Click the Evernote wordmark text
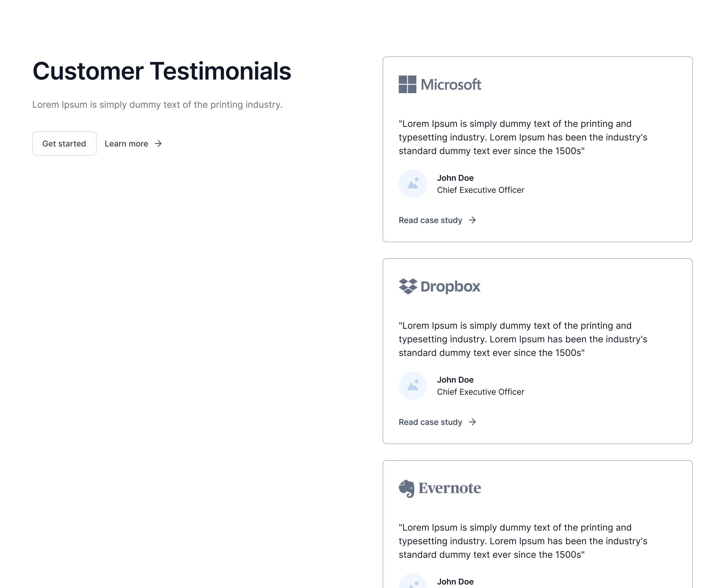725x588 pixels. [x=450, y=488]
